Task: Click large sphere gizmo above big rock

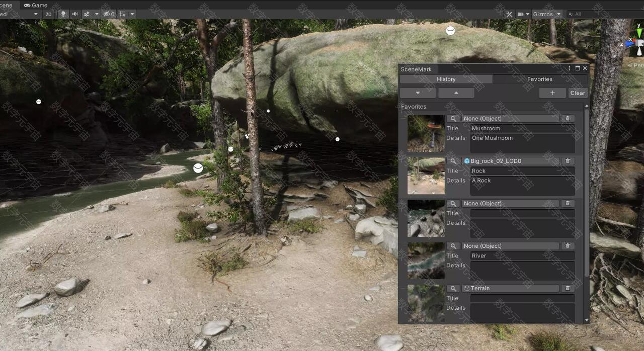Action: pyautogui.click(x=450, y=30)
